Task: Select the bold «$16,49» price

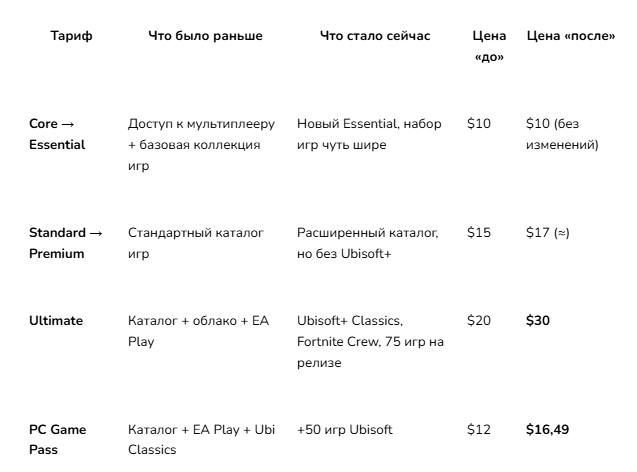Action: [x=548, y=430]
